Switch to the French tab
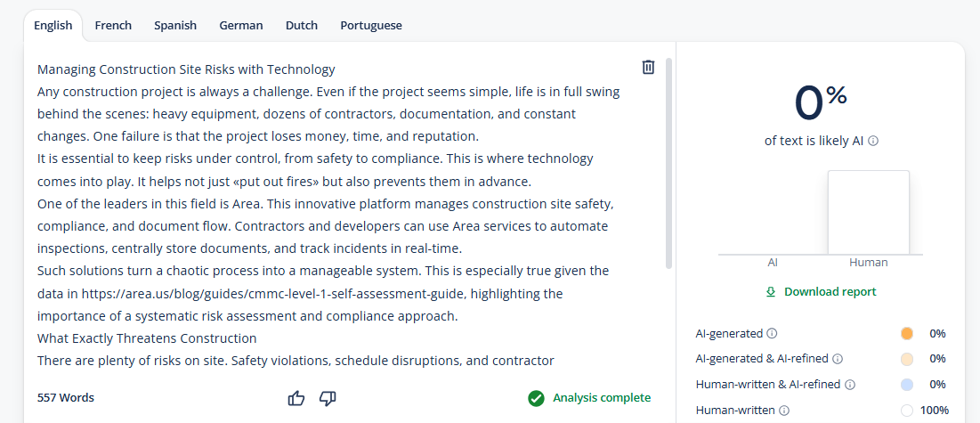Image resolution: width=980 pixels, height=423 pixels. click(113, 26)
